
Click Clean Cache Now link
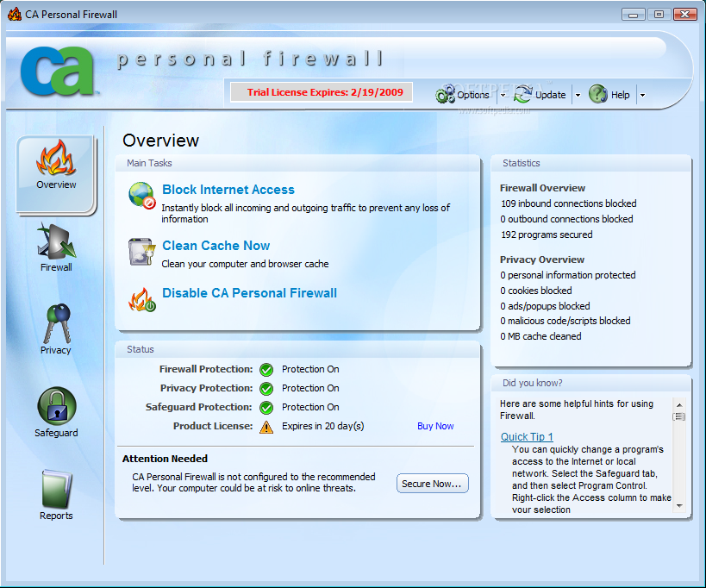[x=216, y=246]
